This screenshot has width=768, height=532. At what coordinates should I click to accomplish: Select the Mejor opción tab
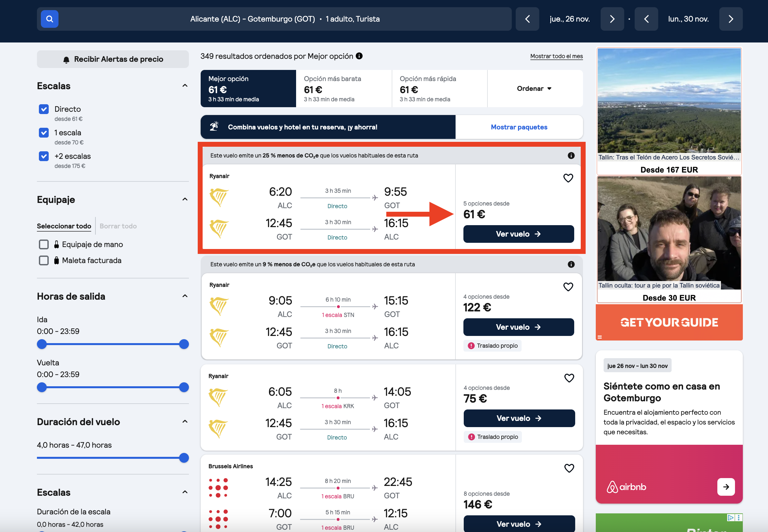pyautogui.click(x=248, y=88)
